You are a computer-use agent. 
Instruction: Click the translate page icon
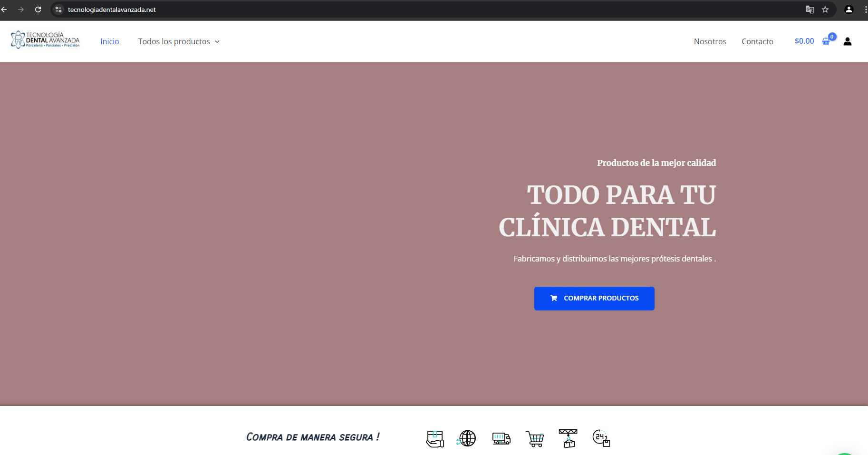point(810,10)
